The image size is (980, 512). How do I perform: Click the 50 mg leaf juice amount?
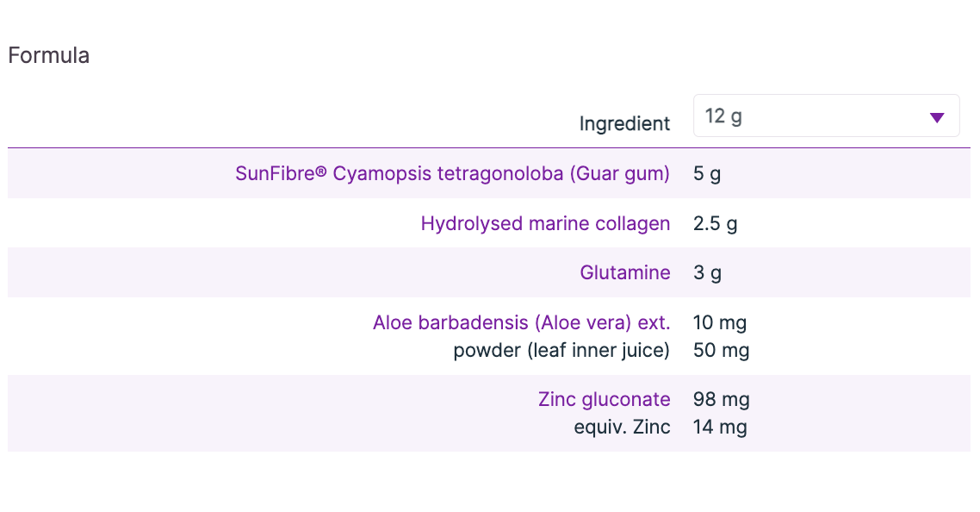[x=721, y=351]
